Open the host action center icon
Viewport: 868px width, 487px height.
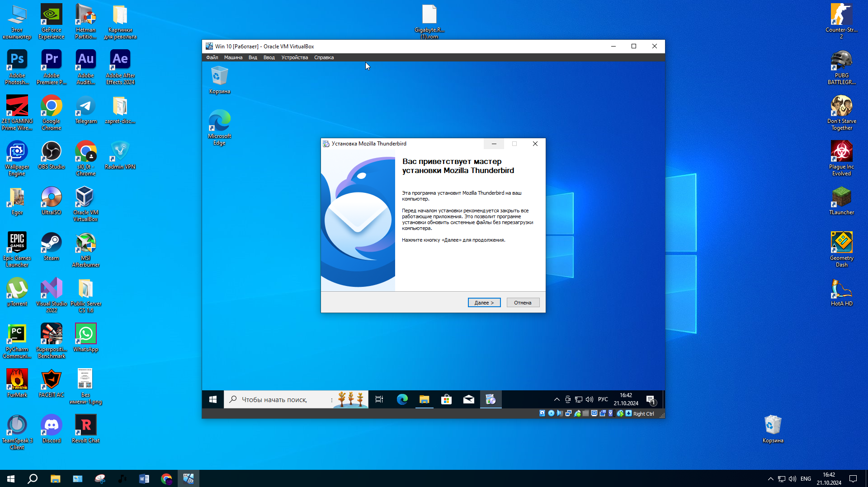point(853,478)
